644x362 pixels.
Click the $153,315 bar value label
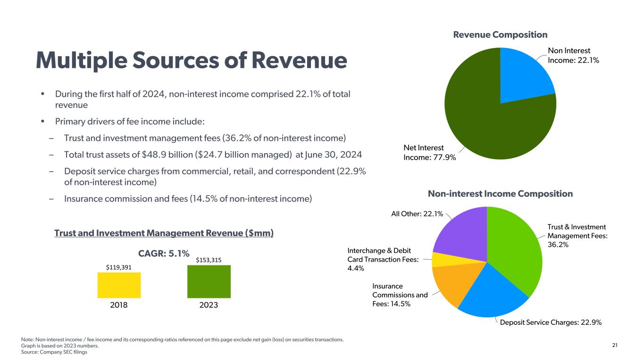tap(209, 260)
